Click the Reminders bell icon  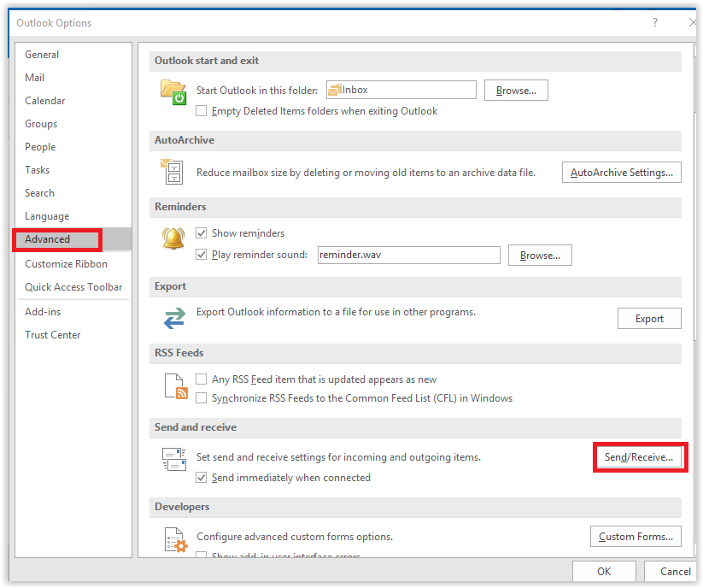click(x=173, y=238)
